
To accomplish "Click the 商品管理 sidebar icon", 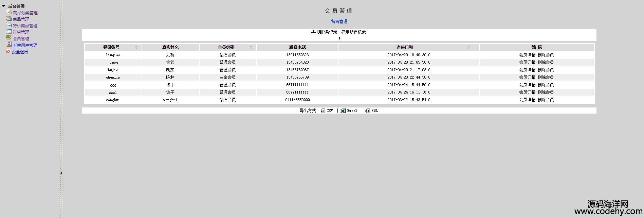I will click(9, 18).
